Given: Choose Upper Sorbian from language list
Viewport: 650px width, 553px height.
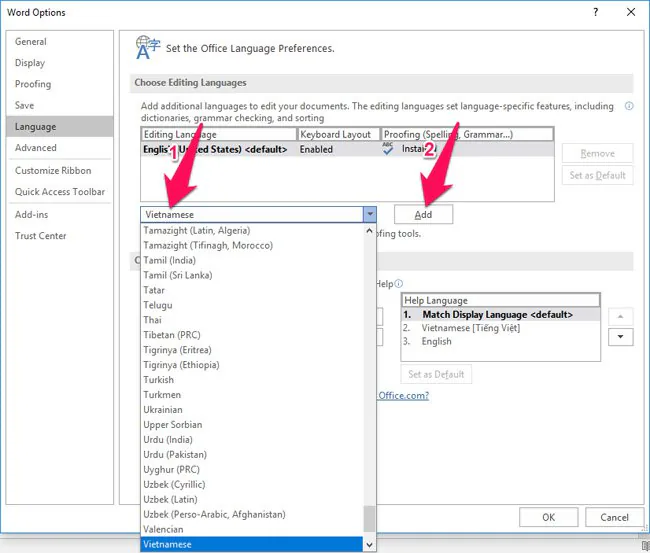Looking at the screenshot, I should coord(252,424).
